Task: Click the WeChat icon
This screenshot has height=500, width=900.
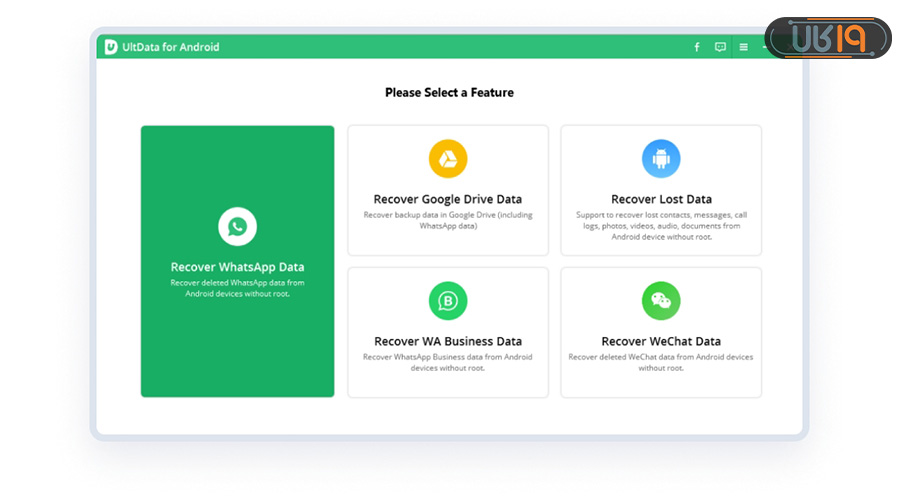Action: click(x=661, y=301)
